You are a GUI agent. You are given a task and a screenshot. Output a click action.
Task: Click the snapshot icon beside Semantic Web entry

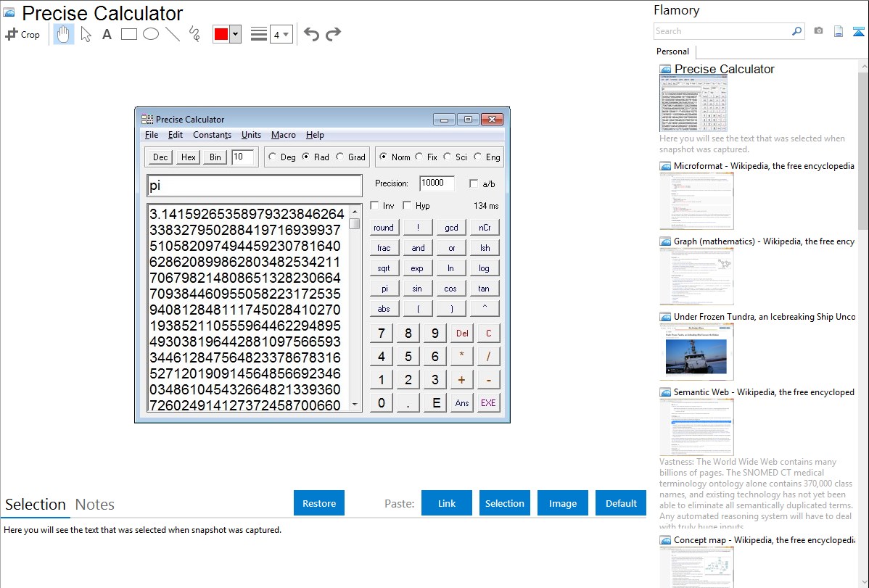tap(665, 392)
